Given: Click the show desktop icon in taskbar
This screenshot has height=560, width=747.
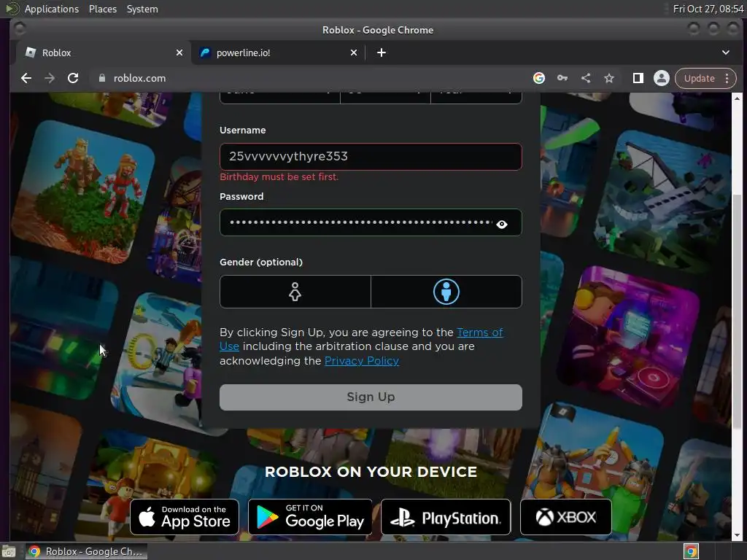Looking at the screenshot, I should pyautogui.click(x=9, y=551).
